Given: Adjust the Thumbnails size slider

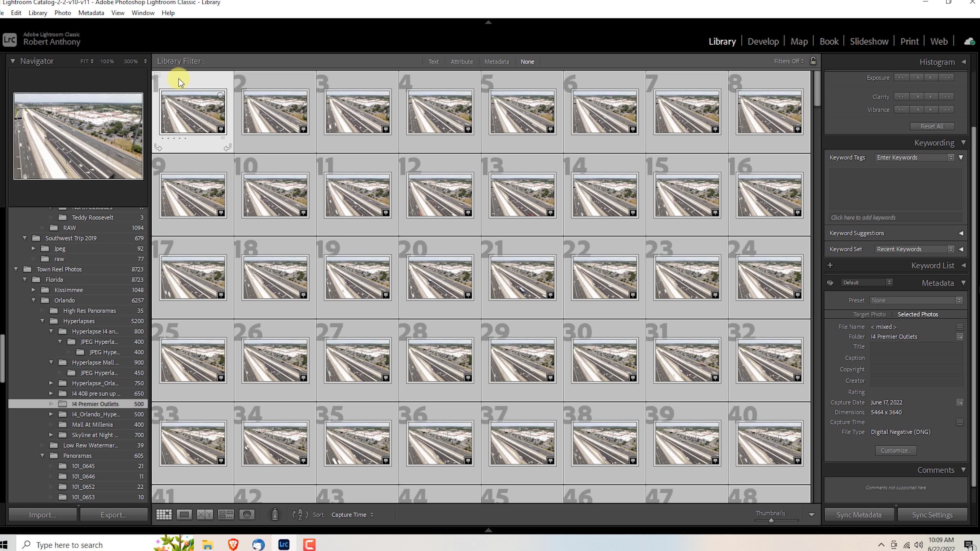Looking at the screenshot, I should click(x=771, y=521).
